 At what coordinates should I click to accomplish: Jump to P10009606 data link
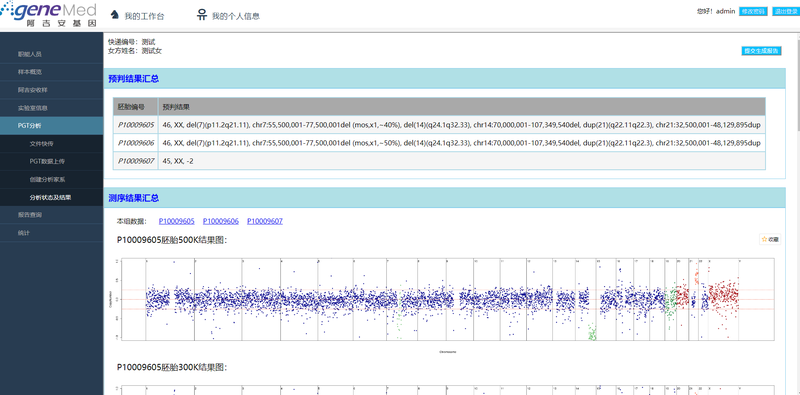(x=221, y=221)
